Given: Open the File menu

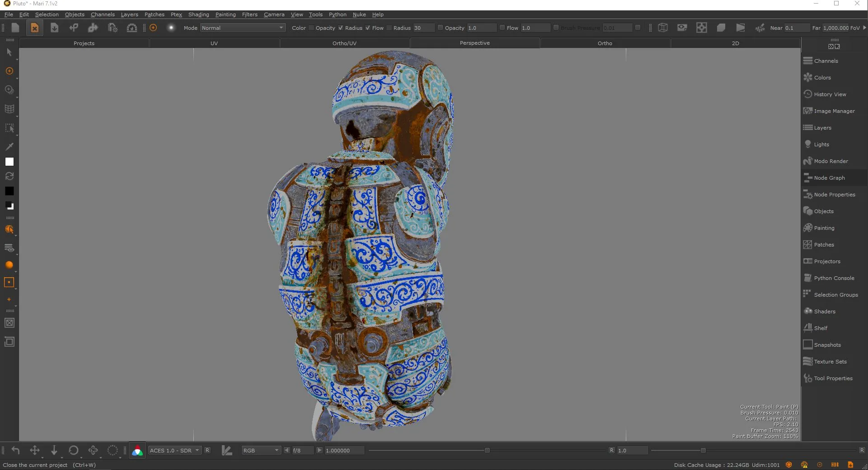Looking at the screenshot, I should pyautogui.click(x=9, y=14).
